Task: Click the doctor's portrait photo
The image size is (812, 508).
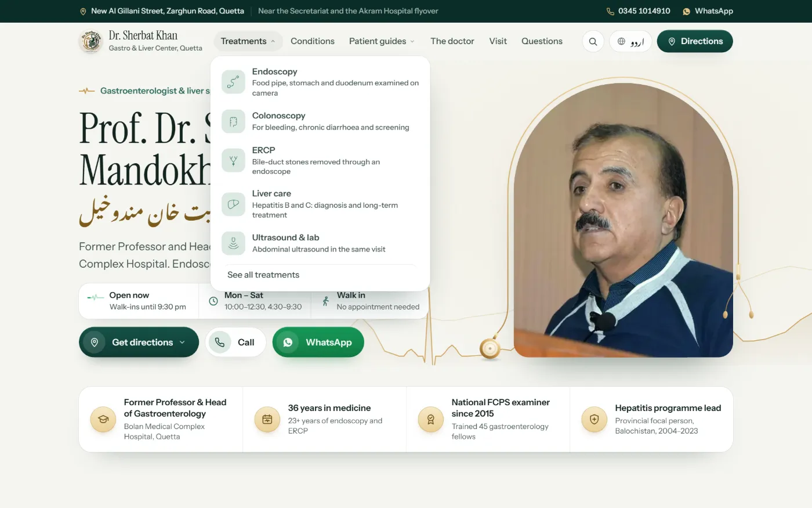Action: pos(623,220)
